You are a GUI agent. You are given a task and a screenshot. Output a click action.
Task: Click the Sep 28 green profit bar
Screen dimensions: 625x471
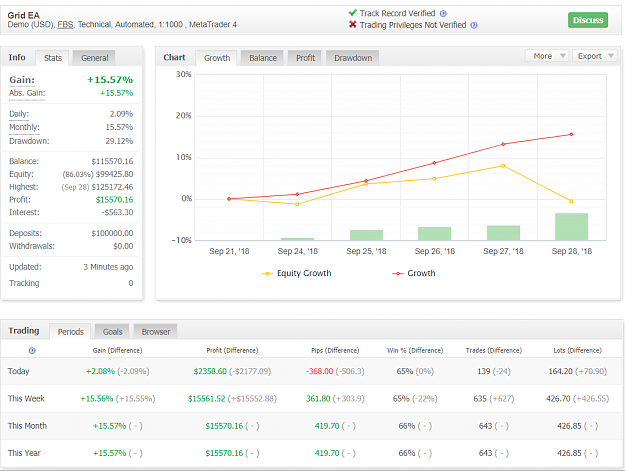click(x=571, y=227)
